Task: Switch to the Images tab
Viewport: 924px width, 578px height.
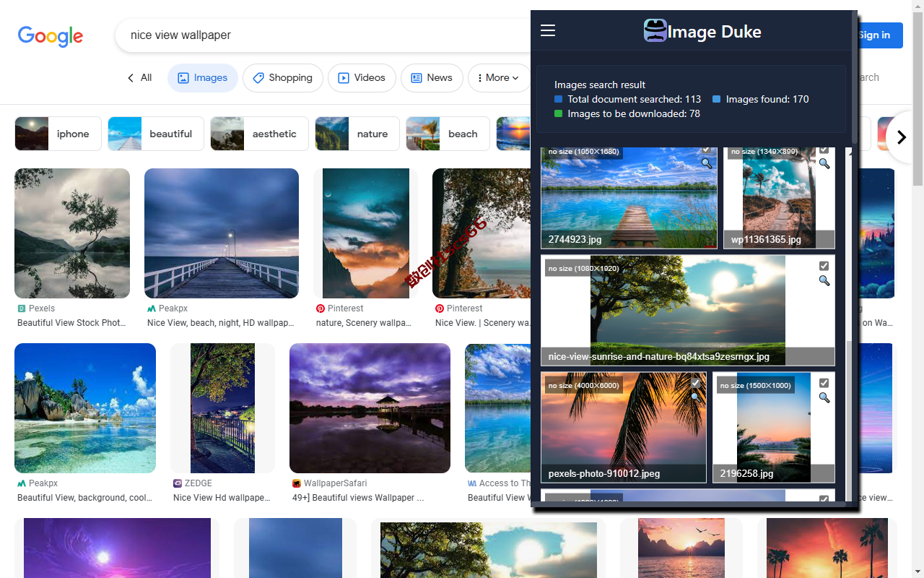Action: point(203,78)
